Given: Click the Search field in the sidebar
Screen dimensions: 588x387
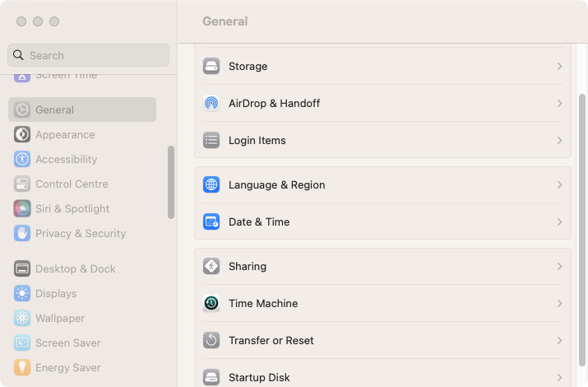Looking at the screenshot, I should [x=88, y=55].
